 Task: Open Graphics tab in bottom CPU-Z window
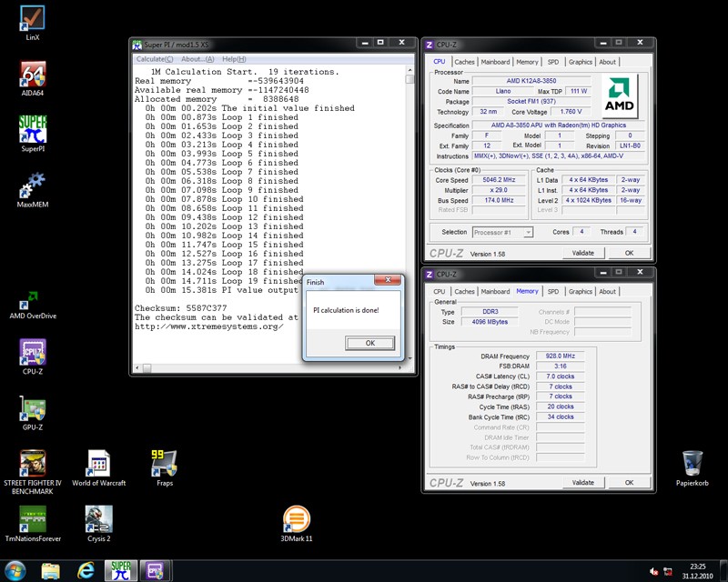[x=581, y=292]
